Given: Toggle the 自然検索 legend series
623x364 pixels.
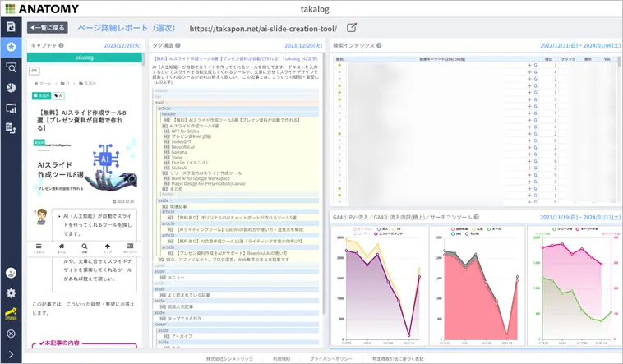Looking at the screenshot, I should pyautogui.click(x=459, y=229).
